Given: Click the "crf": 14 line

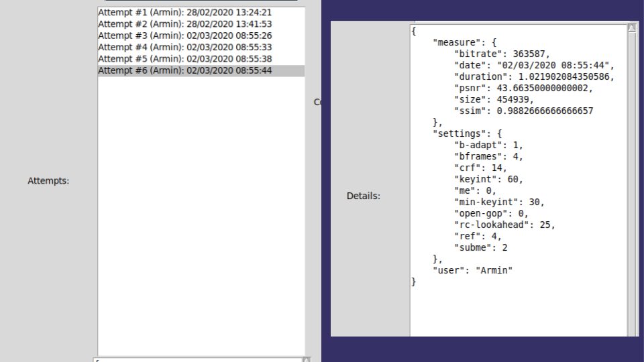Looking at the screenshot, I should [x=480, y=168].
